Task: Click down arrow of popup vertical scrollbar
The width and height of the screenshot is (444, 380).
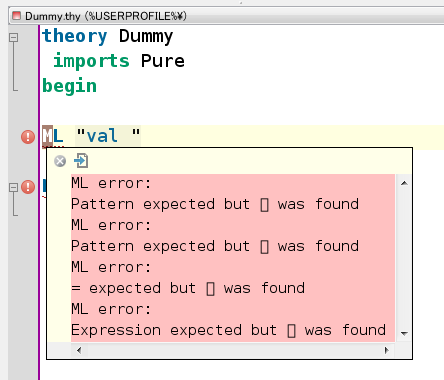Action: 404,333
